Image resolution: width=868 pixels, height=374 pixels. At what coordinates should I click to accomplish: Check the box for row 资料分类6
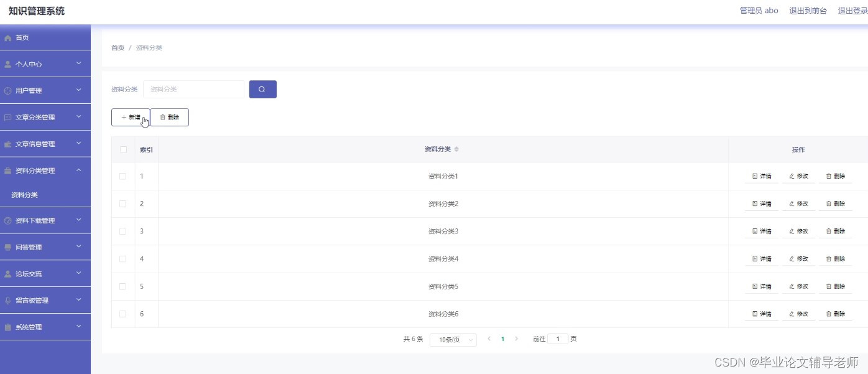[123, 314]
